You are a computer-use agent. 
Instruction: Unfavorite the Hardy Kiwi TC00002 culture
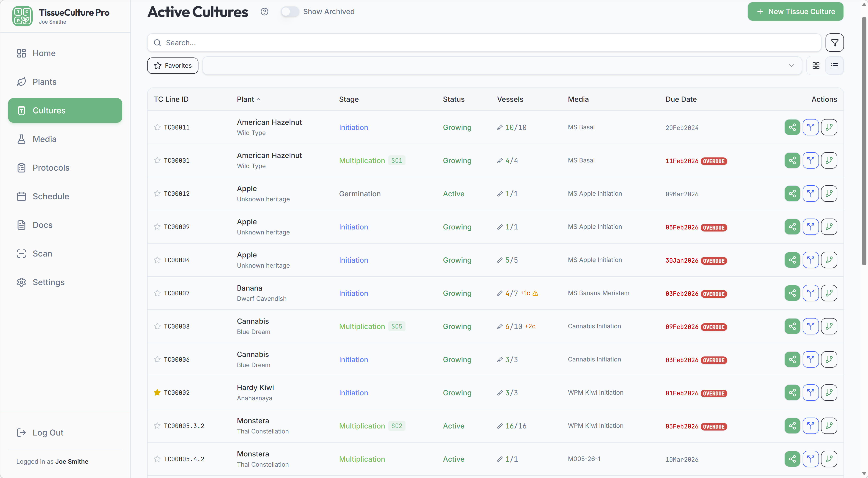tap(157, 392)
